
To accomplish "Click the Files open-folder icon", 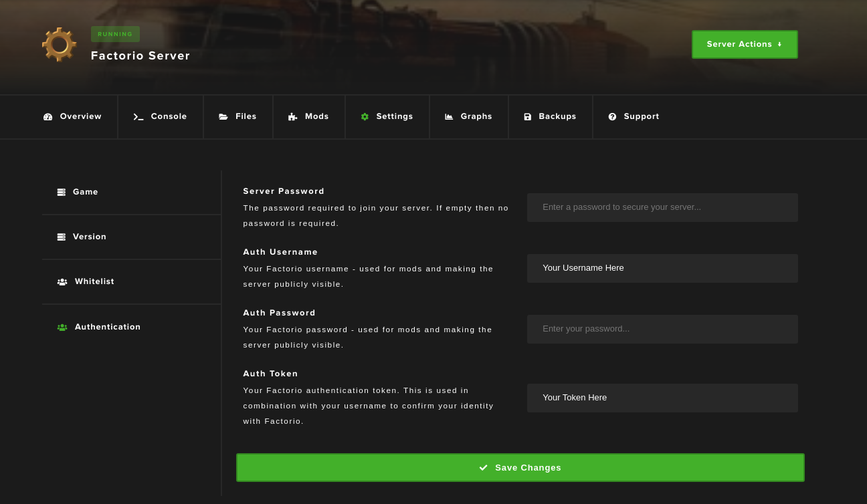I will [223, 116].
